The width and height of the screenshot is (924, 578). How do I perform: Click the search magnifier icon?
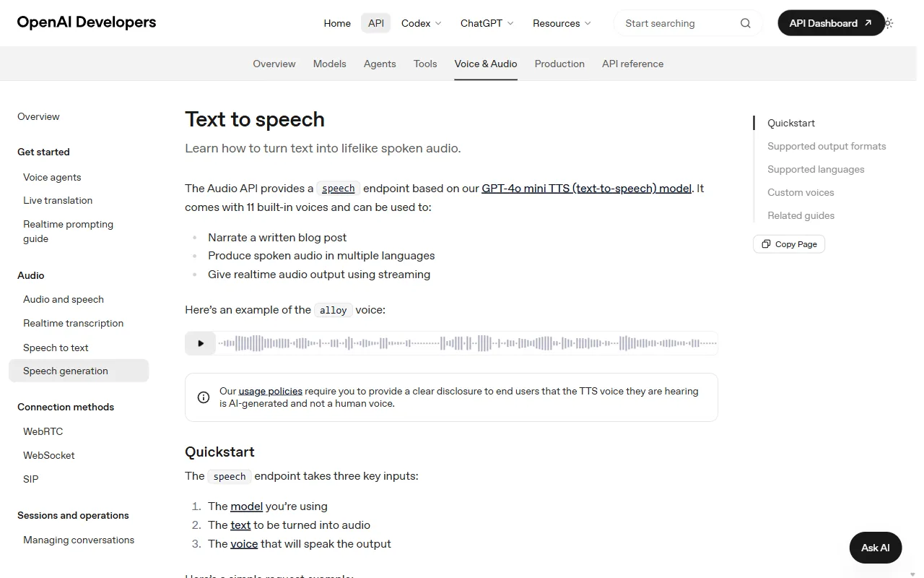point(746,23)
